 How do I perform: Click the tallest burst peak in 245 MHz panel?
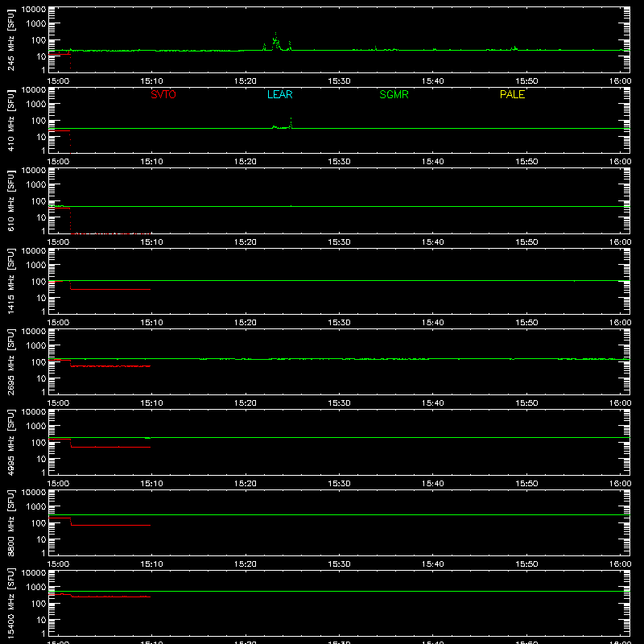tap(275, 33)
